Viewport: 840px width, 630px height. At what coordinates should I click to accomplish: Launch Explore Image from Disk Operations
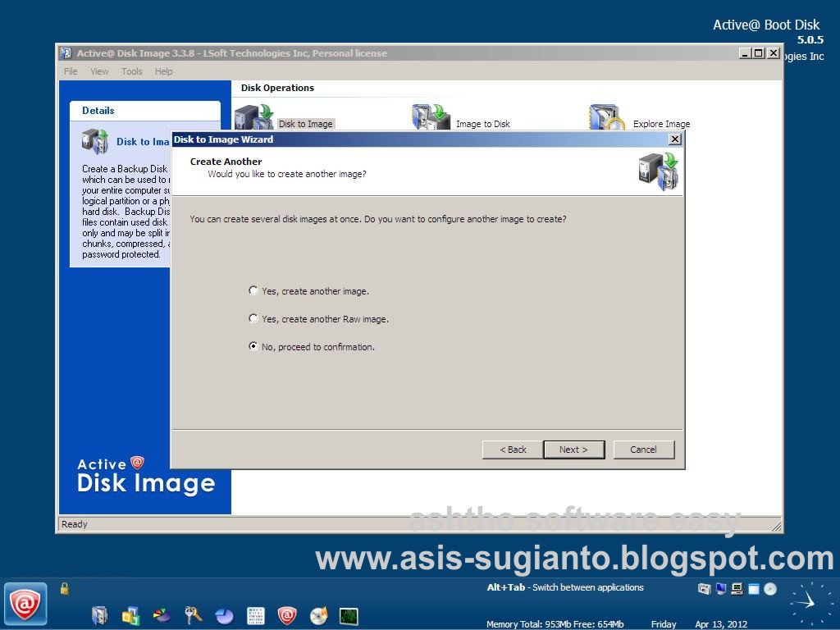coord(605,115)
